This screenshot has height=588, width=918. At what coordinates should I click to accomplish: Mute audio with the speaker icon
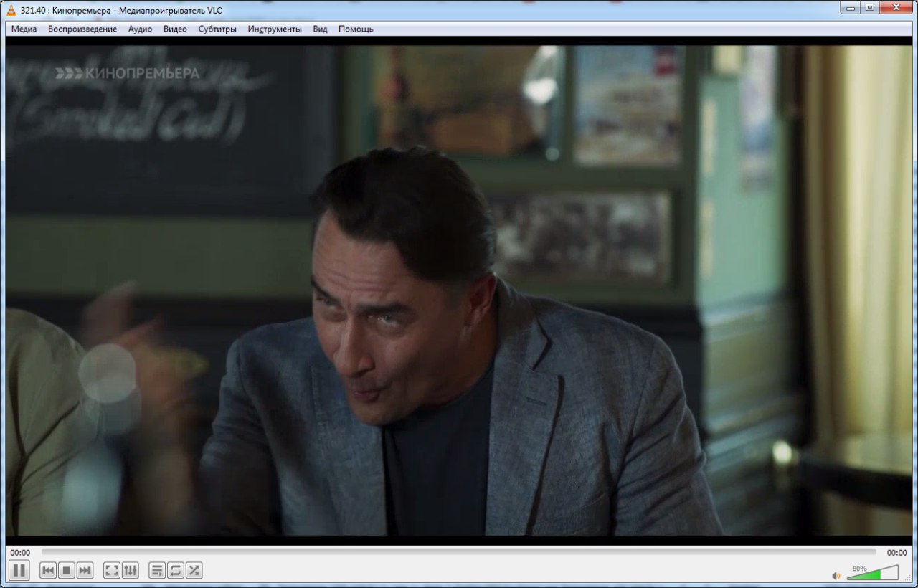click(836, 575)
